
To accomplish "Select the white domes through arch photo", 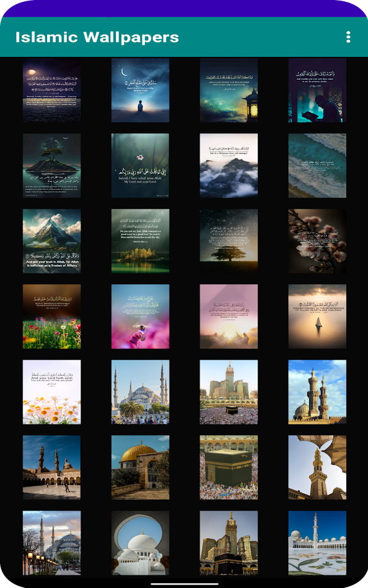I will [x=141, y=543].
